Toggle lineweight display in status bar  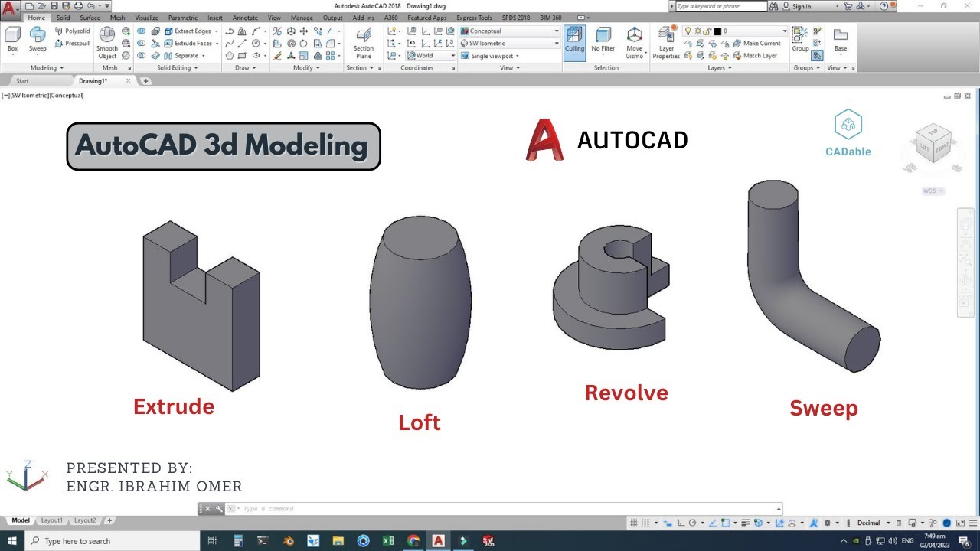tap(745, 523)
